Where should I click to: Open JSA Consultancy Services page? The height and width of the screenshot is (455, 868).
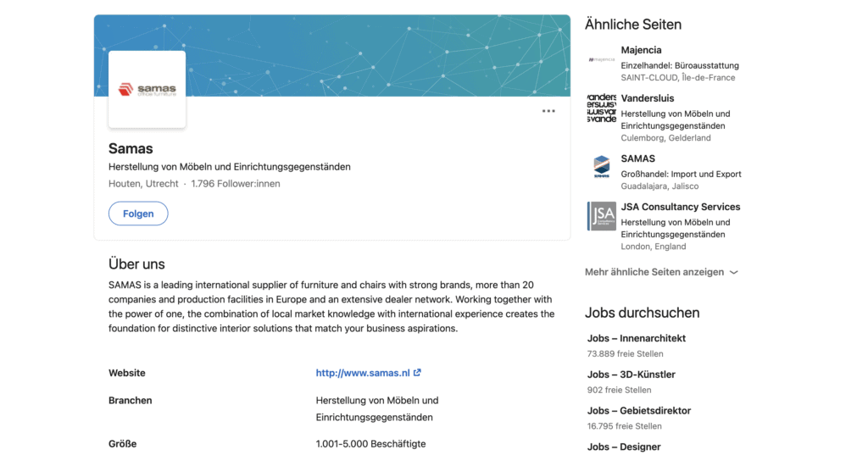(x=681, y=207)
